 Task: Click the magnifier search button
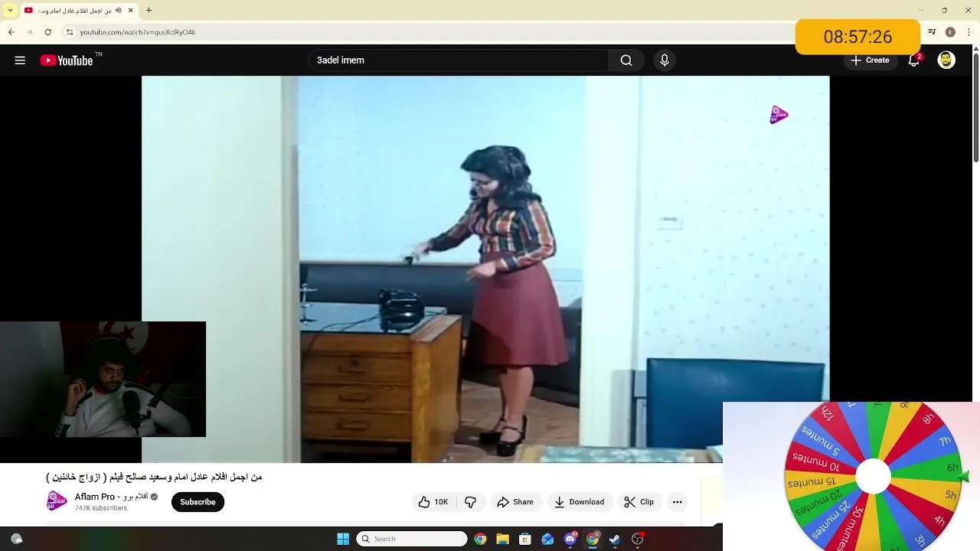(626, 60)
